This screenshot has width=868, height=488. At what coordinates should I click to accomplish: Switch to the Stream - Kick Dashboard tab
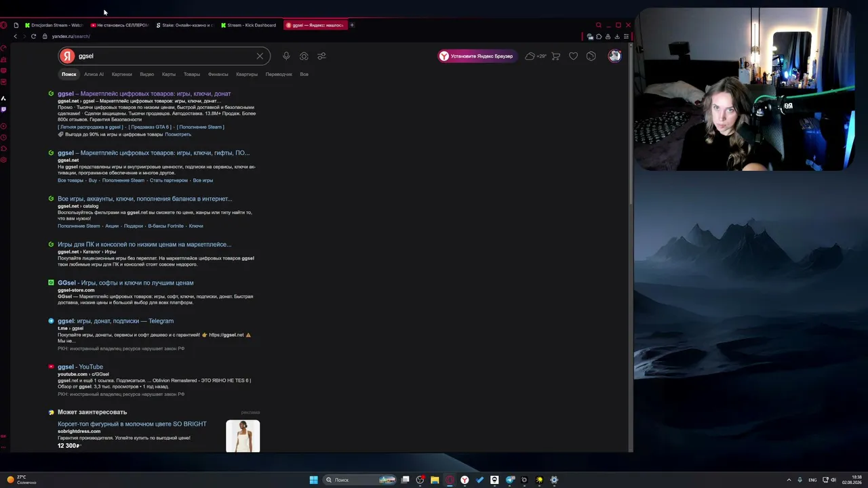pos(250,25)
